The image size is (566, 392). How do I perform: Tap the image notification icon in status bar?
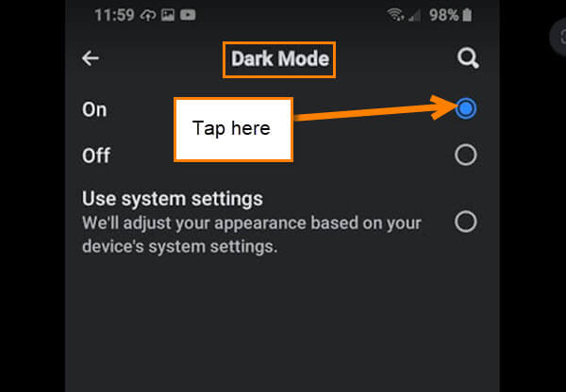(x=168, y=15)
